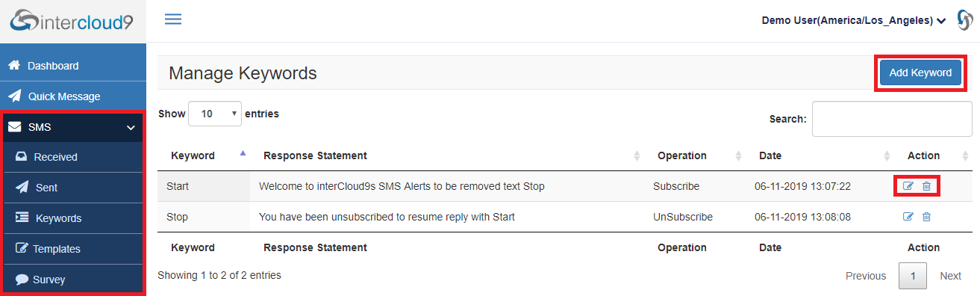Open the Received messages item
This screenshot has width=980, height=296.
[73, 157]
